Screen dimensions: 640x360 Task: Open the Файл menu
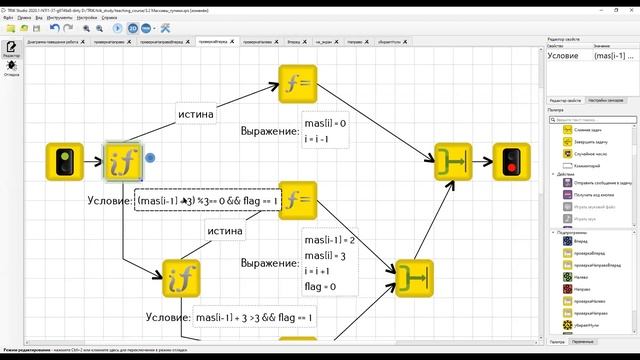click(8, 18)
